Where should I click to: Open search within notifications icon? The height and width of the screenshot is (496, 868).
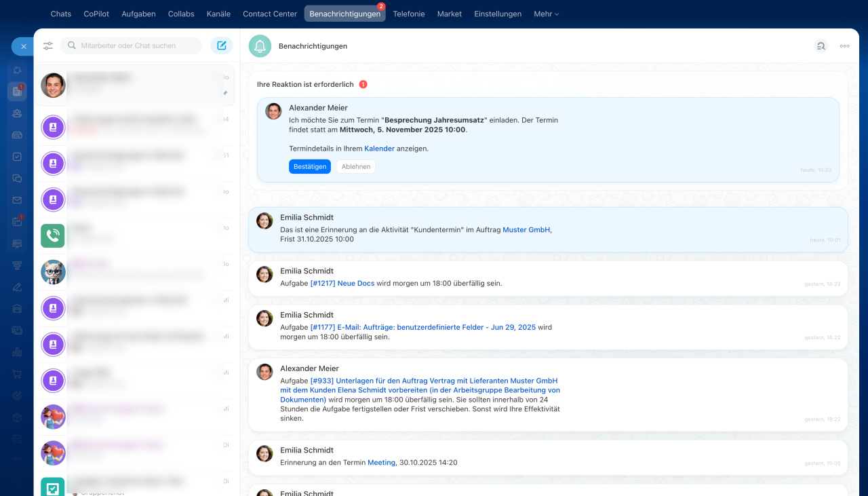point(821,46)
